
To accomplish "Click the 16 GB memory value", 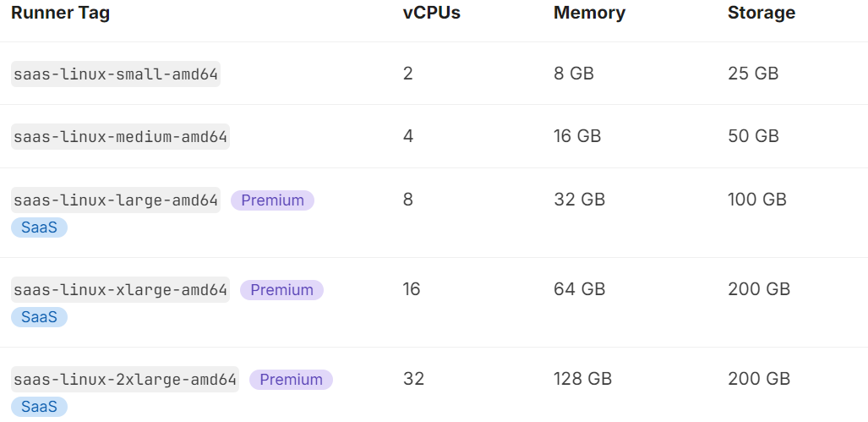I will (577, 135).
